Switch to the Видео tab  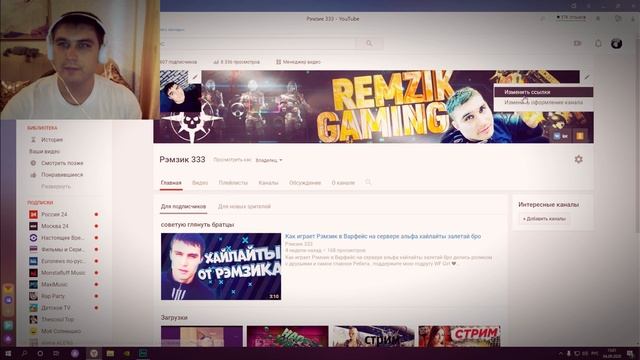[x=200, y=183]
